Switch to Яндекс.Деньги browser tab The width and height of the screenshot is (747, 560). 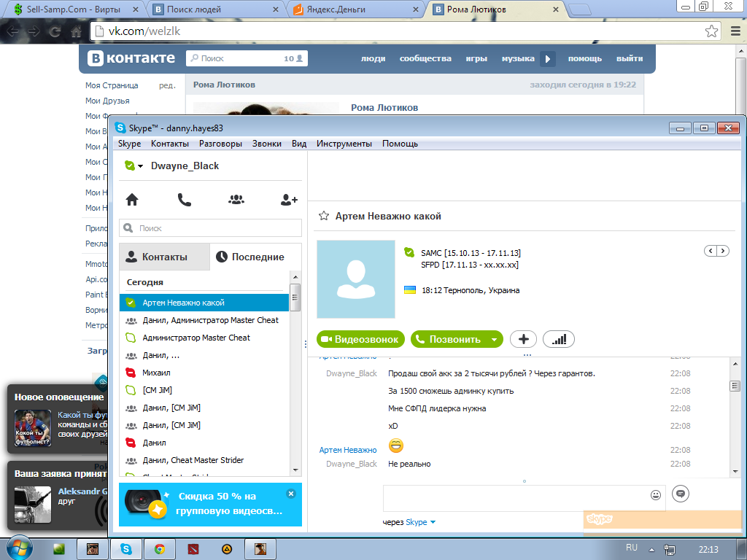tap(355, 9)
